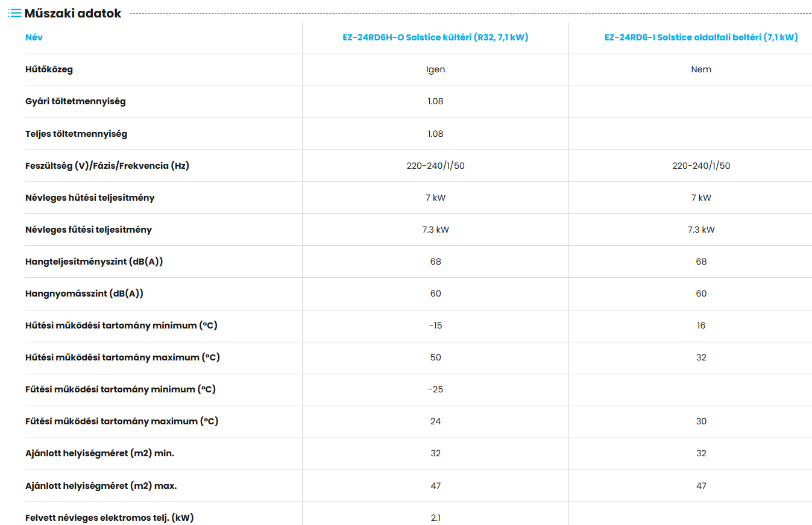
Task: Select Ajánlott helyiségméret (m2) min. label
Action: pyautogui.click(x=99, y=453)
